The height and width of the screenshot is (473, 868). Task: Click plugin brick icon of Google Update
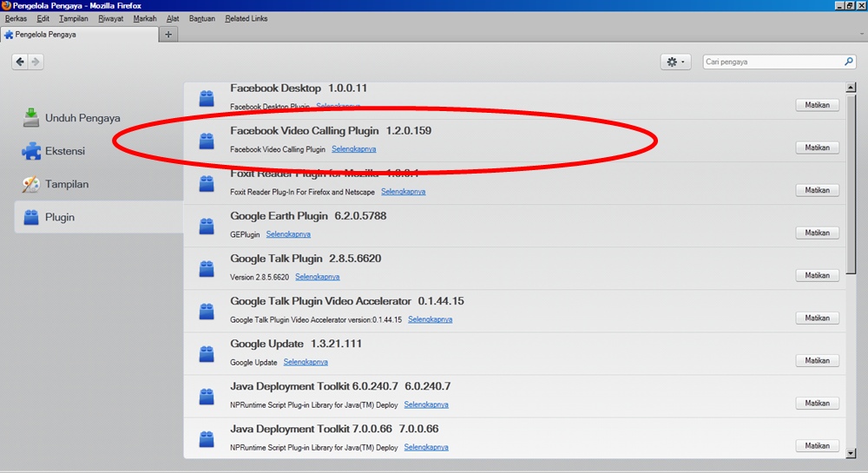click(207, 354)
